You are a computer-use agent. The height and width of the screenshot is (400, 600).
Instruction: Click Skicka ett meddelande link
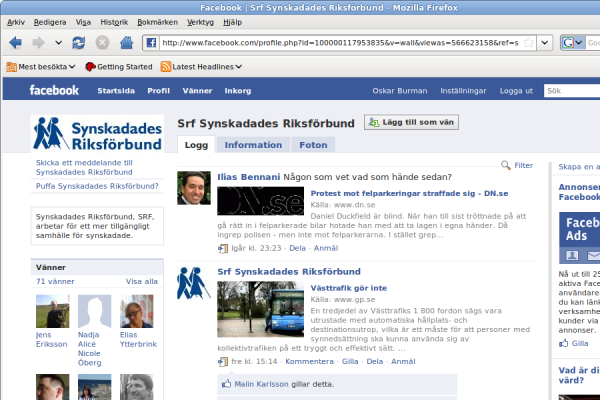84,167
